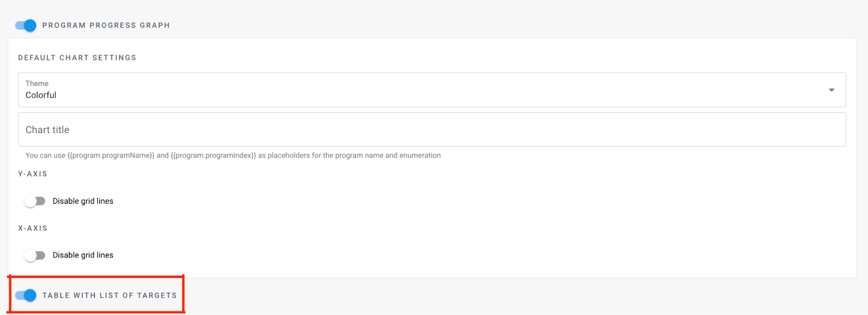Click the Y-AXIS section heading

pyautogui.click(x=33, y=174)
